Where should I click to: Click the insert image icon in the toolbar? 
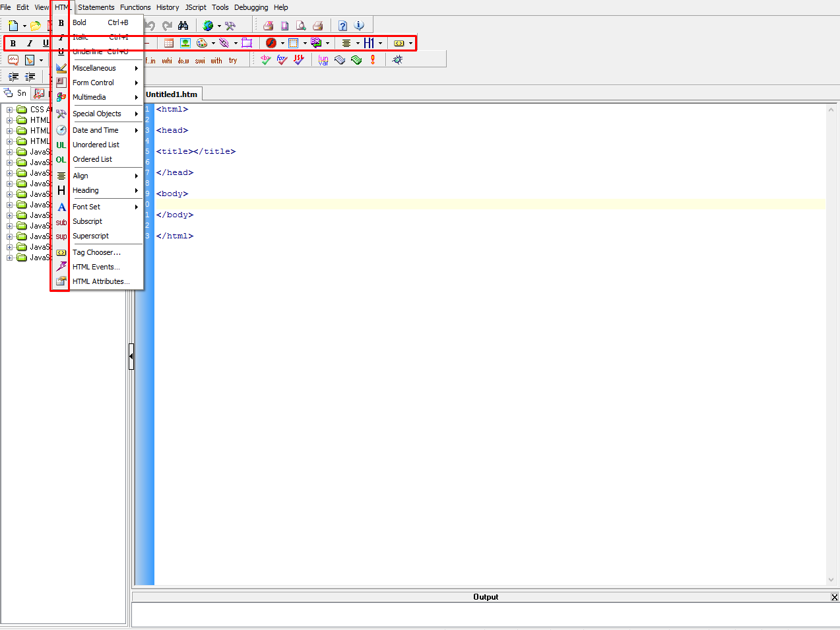185,44
